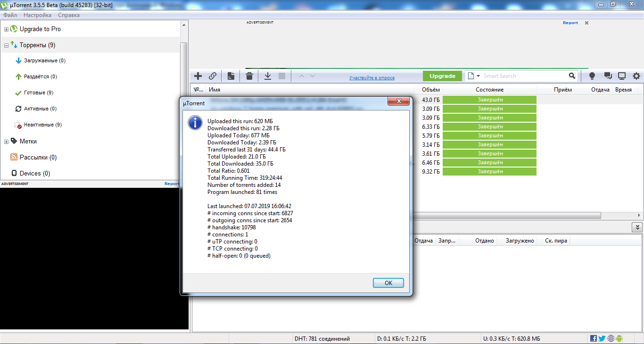This screenshot has width=644, height=344.
Task: Click Add Torrent from URL link icon
Action: (213, 76)
